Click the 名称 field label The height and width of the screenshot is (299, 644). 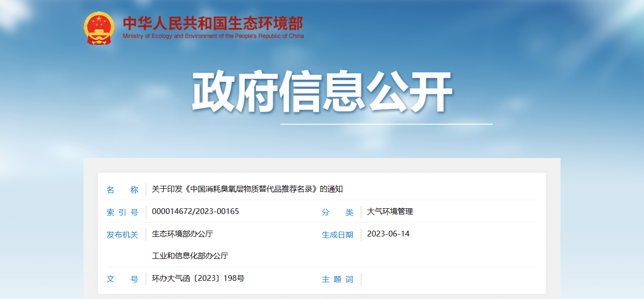(122, 190)
